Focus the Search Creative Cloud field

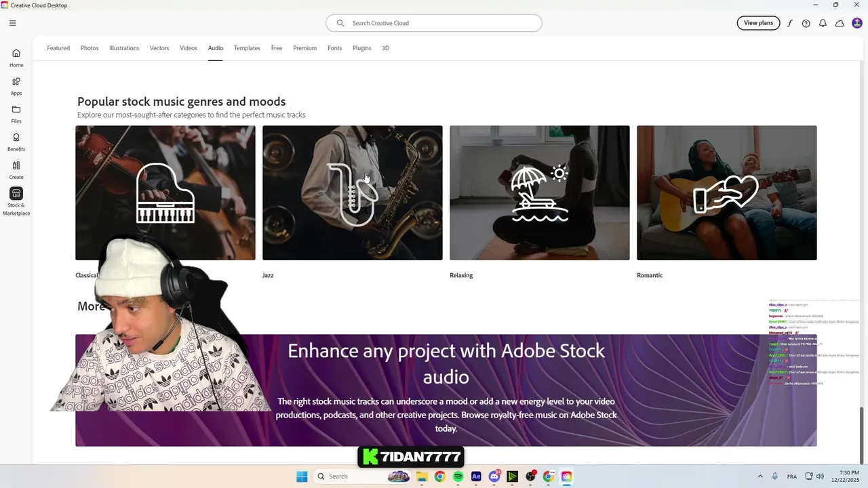point(434,23)
